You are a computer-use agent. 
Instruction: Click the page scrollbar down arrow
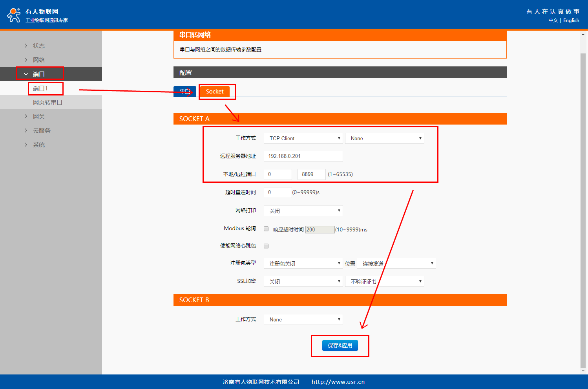[583, 371]
